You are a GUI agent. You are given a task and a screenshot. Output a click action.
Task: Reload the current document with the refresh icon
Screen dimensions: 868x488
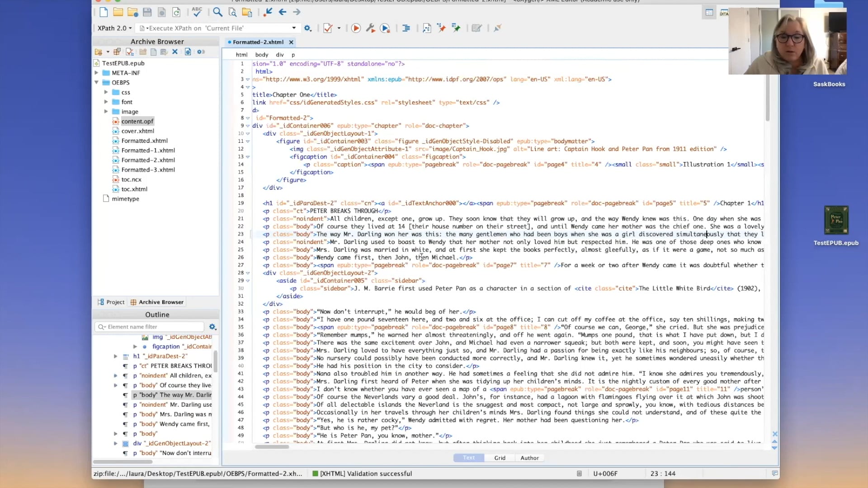[176, 12]
